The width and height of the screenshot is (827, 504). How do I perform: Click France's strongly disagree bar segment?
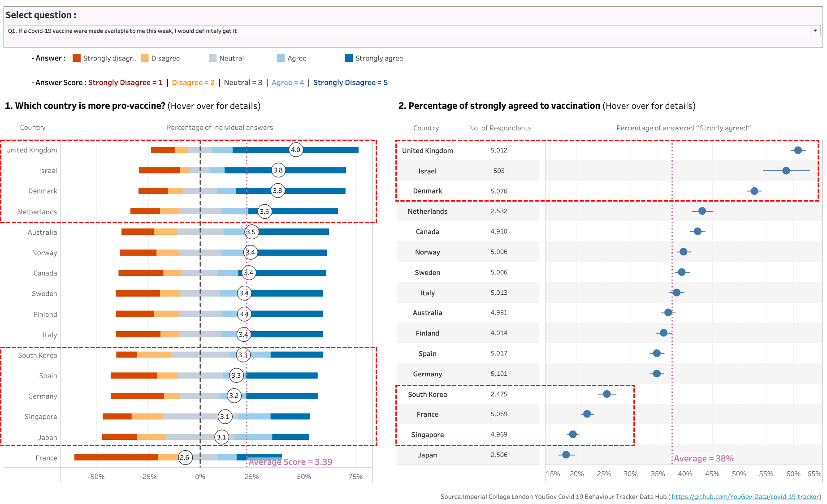[116, 457]
